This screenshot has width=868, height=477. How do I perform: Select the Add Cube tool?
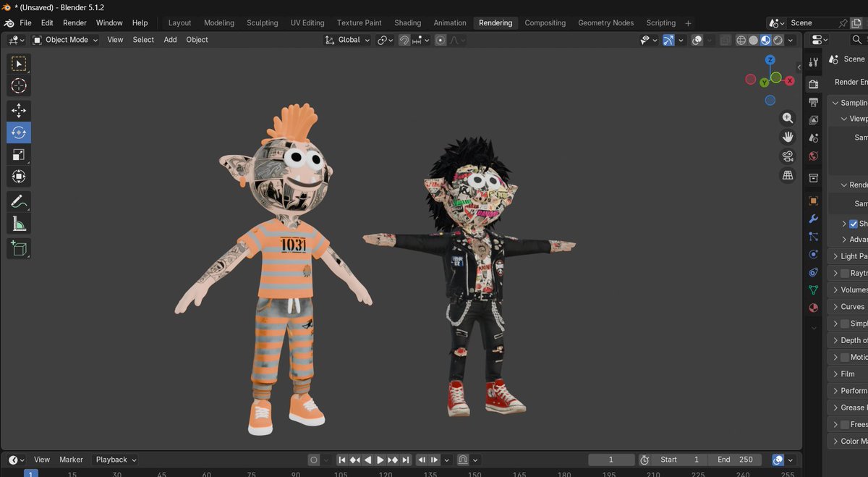[x=19, y=248]
